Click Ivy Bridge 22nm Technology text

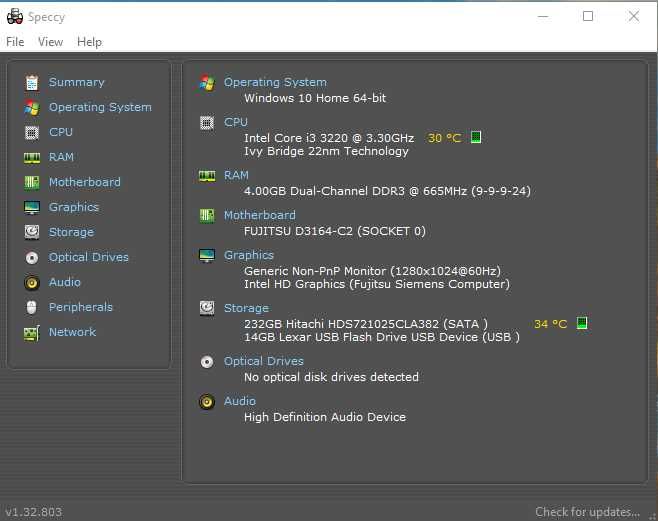[x=326, y=151]
